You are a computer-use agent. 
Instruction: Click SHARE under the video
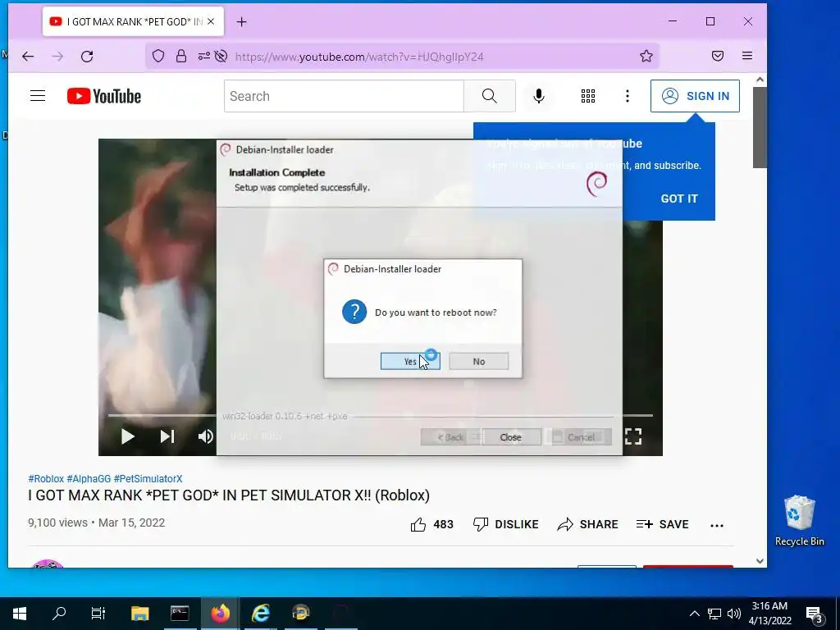point(587,524)
